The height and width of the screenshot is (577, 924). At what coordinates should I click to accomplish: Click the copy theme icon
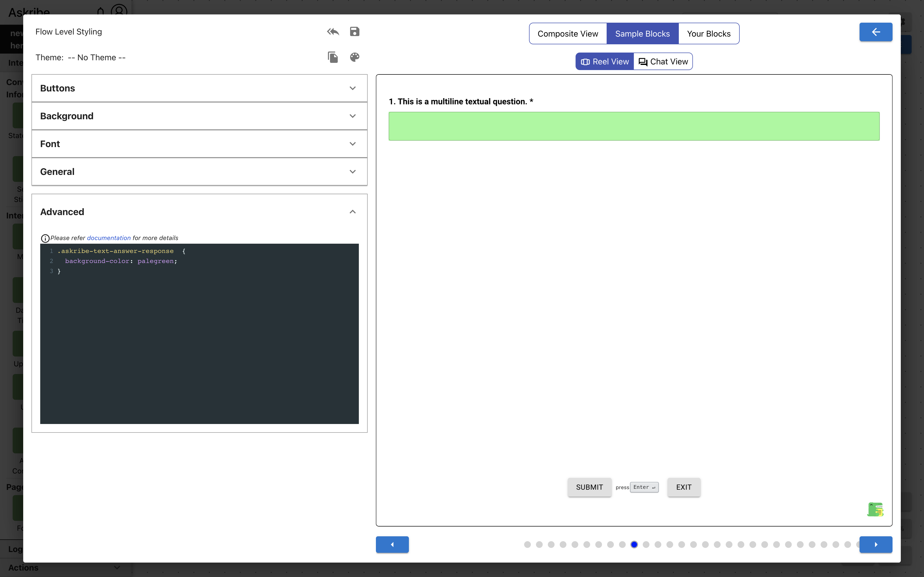(333, 57)
